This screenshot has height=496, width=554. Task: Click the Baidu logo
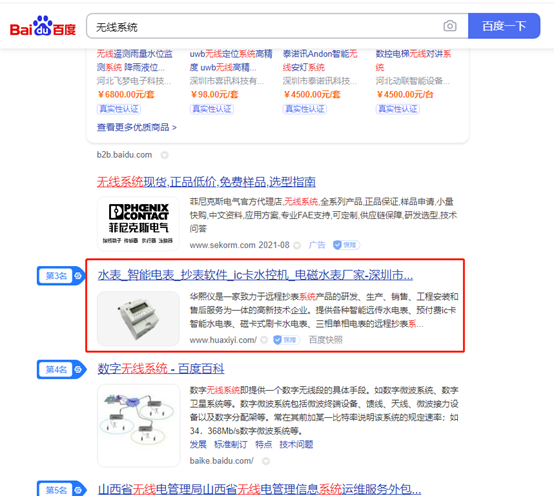pos(43,26)
